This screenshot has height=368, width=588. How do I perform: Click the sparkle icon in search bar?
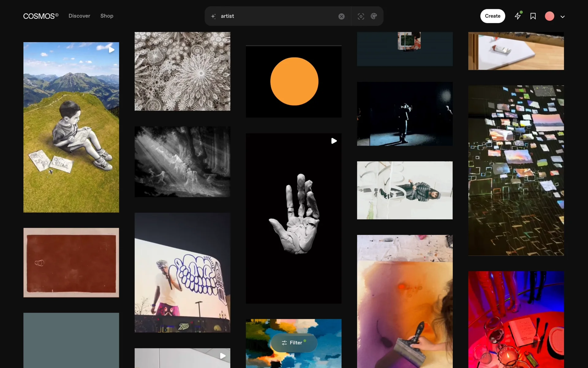tap(213, 16)
